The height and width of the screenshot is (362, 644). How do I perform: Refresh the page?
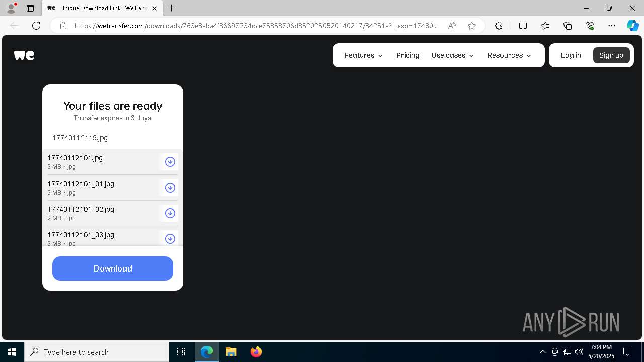point(36,26)
